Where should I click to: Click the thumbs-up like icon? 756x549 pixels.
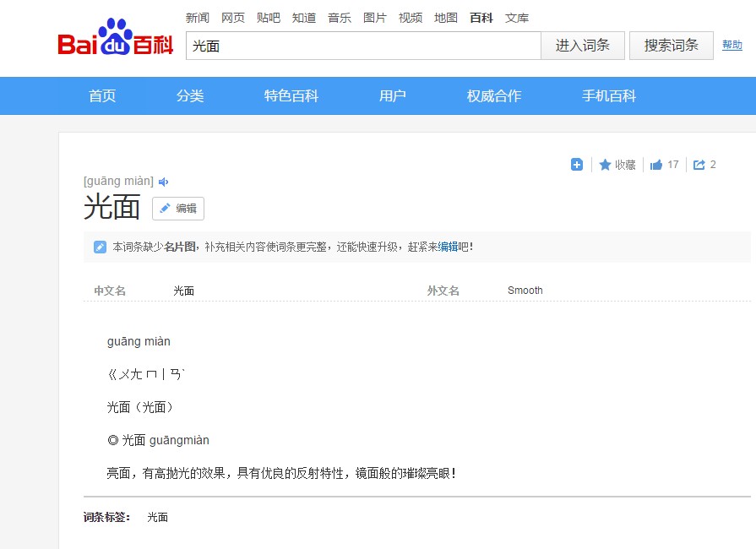[655, 165]
